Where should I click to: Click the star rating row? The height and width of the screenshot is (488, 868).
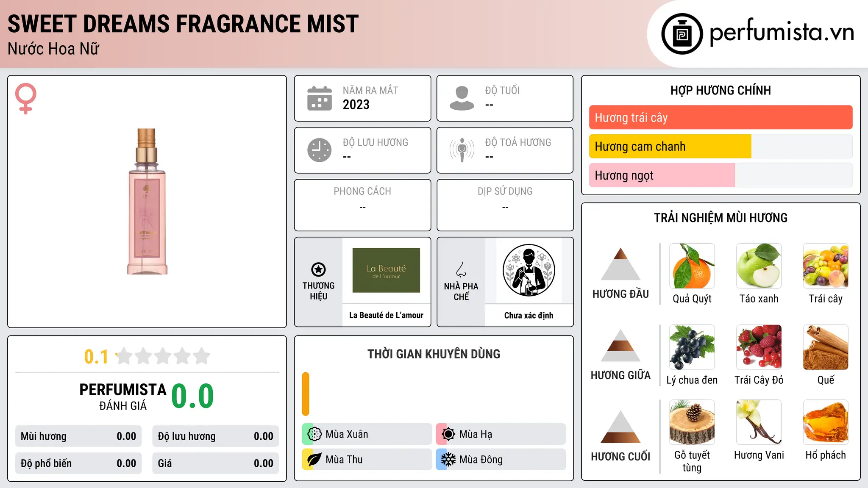pos(163,356)
